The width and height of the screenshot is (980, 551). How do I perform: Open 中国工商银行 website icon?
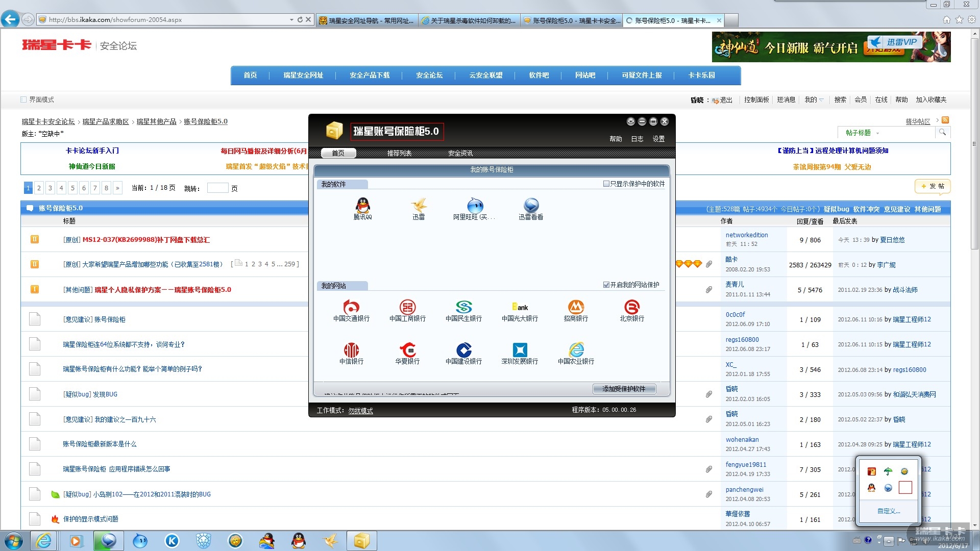[407, 307]
